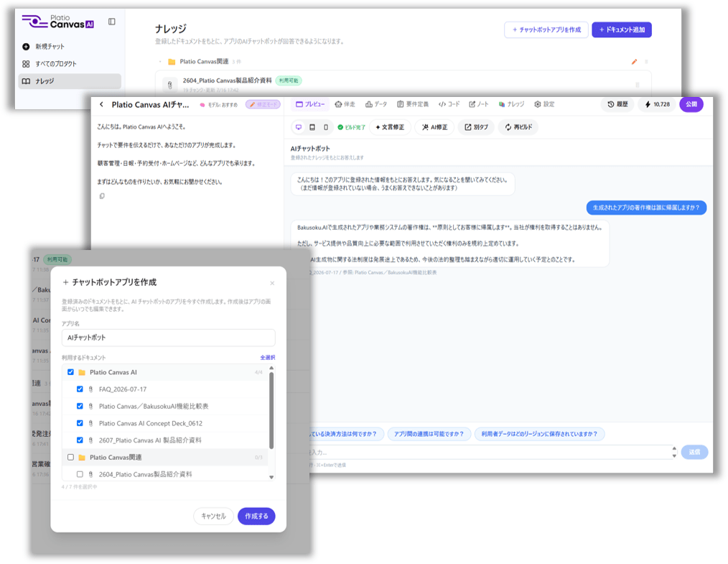Select the desktop preview icon
The width and height of the screenshot is (728, 564).
click(x=299, y=127)
